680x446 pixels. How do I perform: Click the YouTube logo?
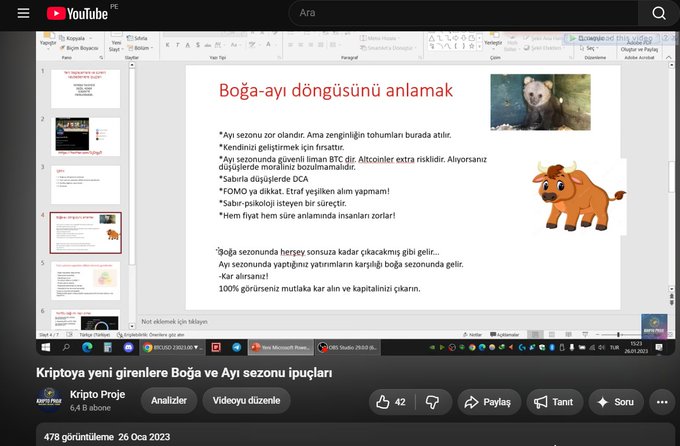77,13
